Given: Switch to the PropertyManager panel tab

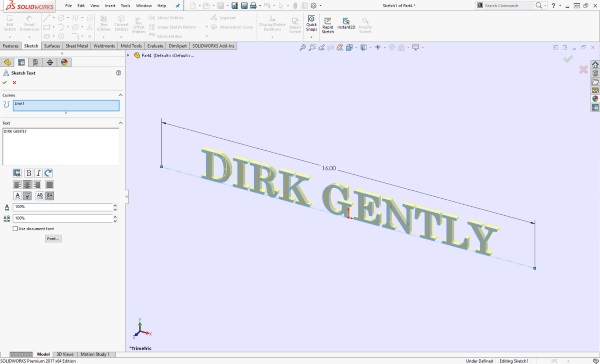Looking at the screenshot, I should pyautogui.click(x=21, y=62).
